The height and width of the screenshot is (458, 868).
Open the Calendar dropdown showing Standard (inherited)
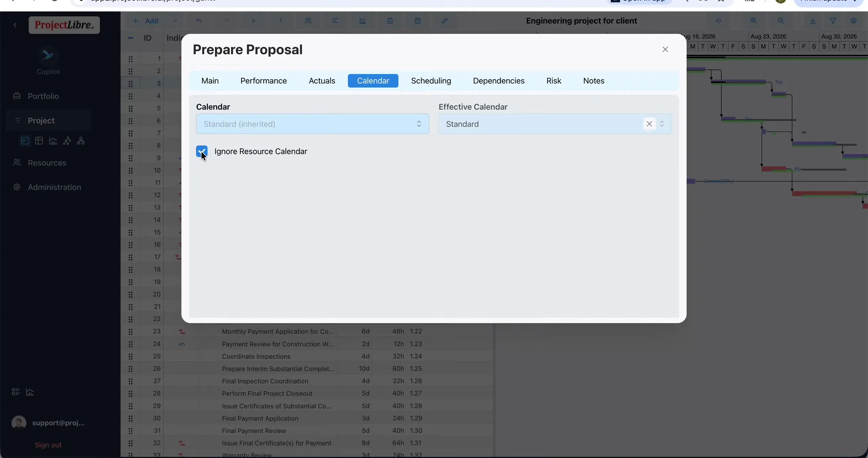(x=313, y=124)
